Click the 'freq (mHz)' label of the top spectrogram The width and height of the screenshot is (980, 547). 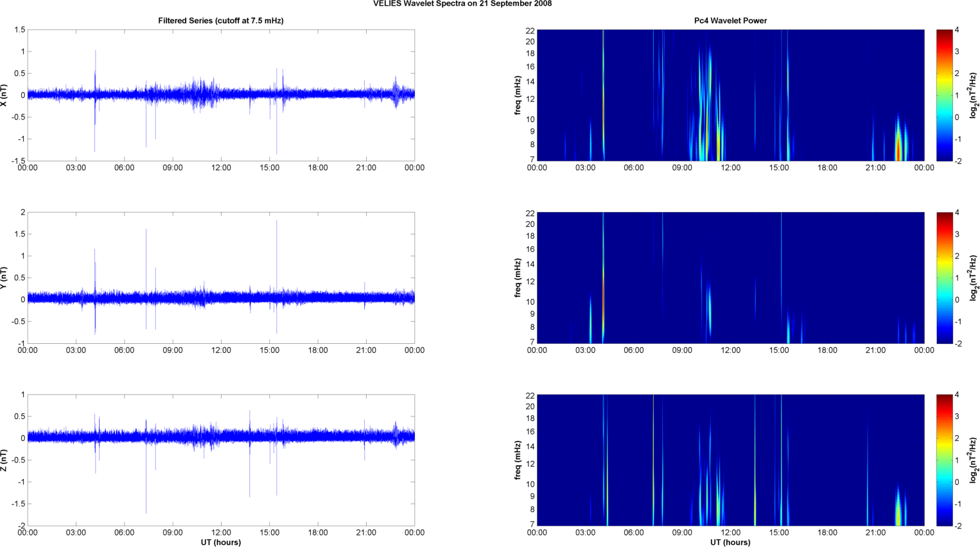pyautogui.click(x=518, y=95)
